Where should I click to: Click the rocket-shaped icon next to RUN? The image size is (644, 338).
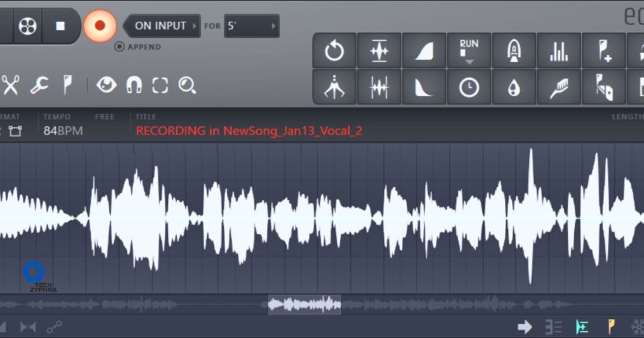pos(514,51)
